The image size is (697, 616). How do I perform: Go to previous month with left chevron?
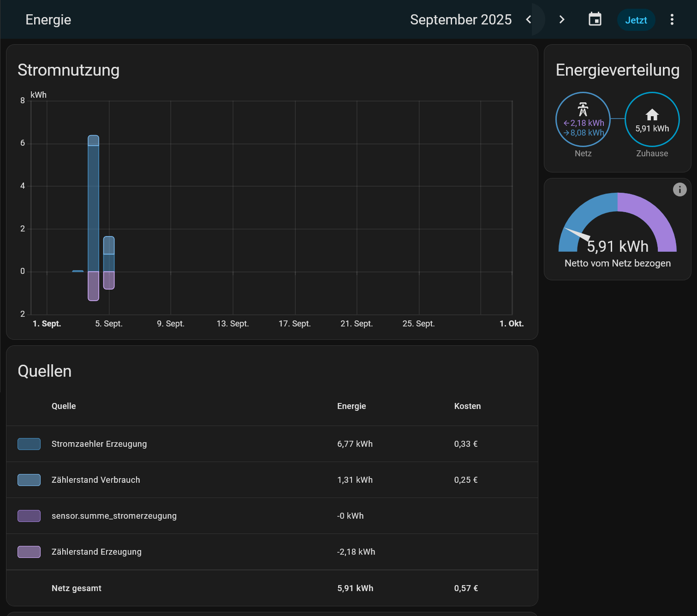529,19
